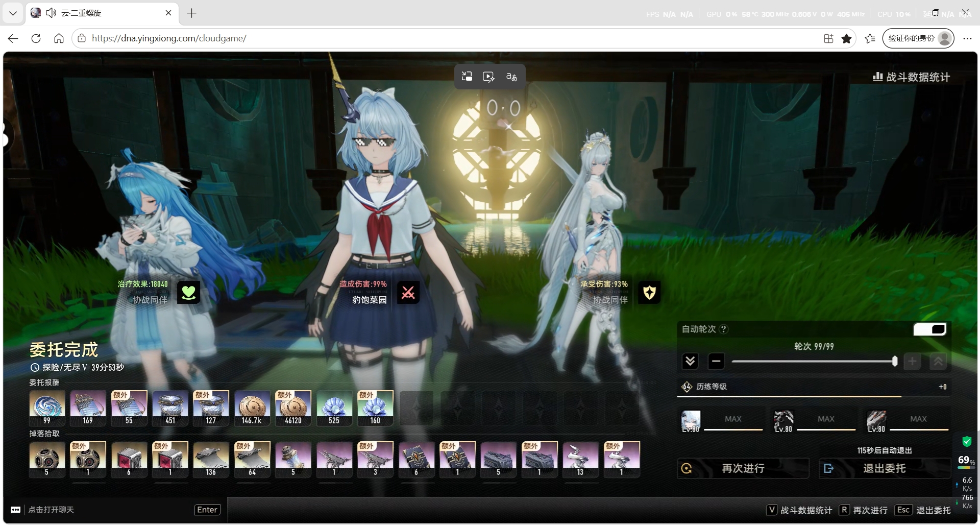Add this page to browser favorites star
The width and height of the screenshot is (980, 526).
click(846, 38)
